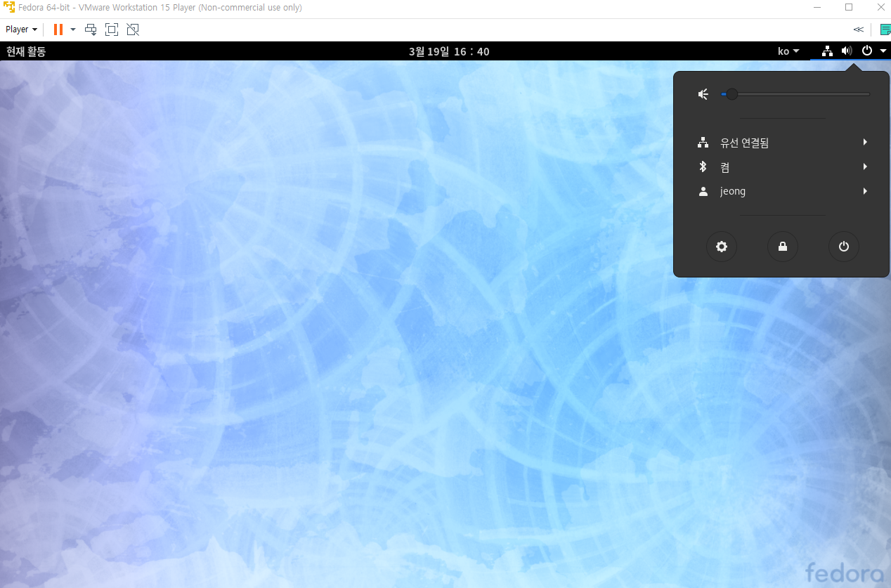
Task: Collapse the VMware device toolbar chevrons
Action: (x=859, y=30)
